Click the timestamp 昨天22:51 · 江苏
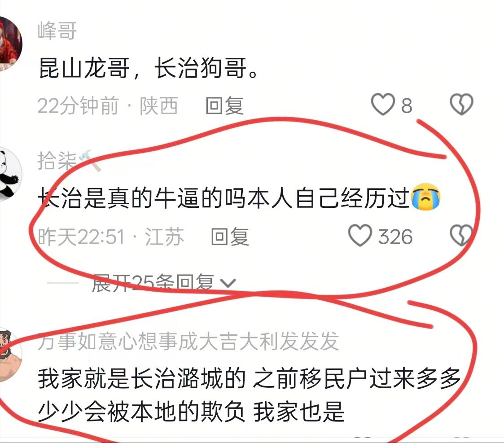 click(111, 237)
